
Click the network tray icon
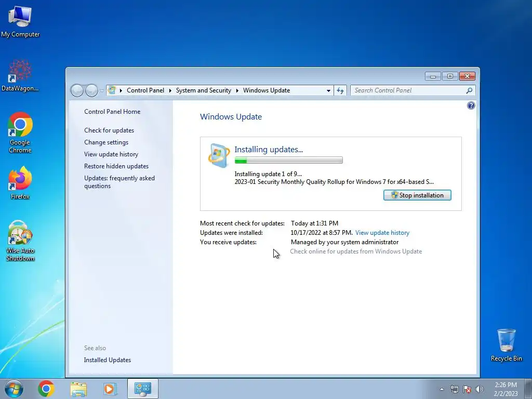(x=454, y=389)
